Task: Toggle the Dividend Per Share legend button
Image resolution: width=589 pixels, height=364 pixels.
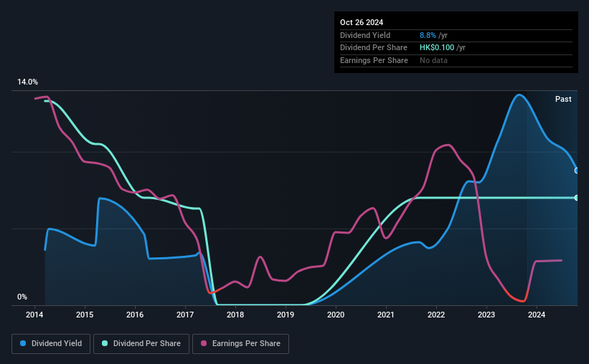Action: coord(141,344)
